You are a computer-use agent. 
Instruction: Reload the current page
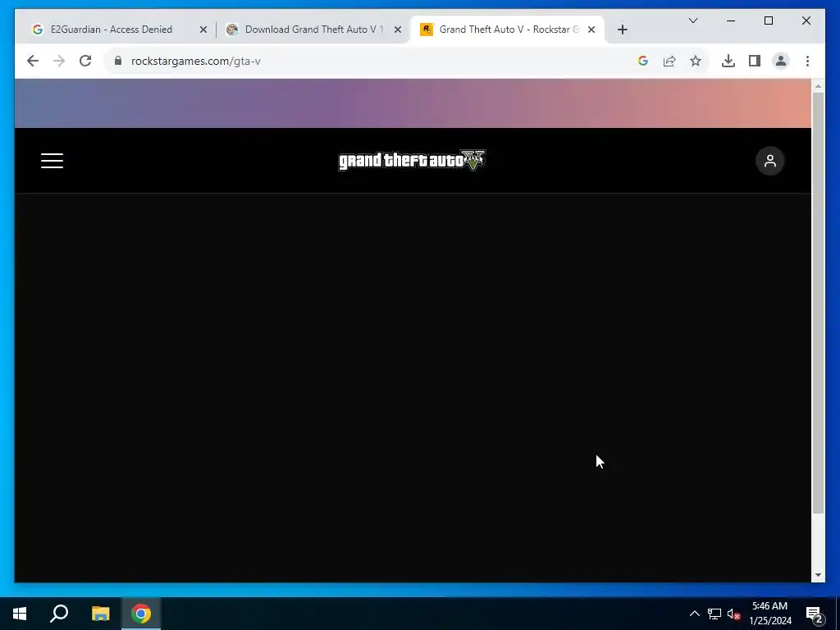point(85,61)
